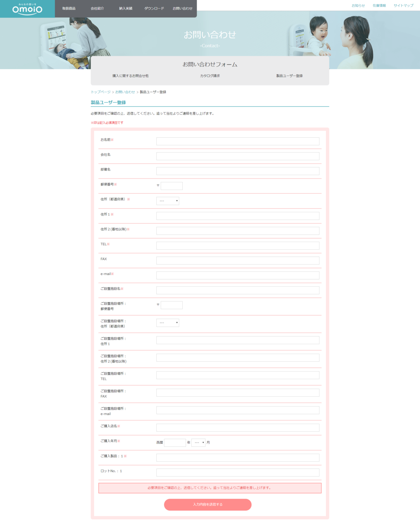
Task: Follow the トップページ breadcrumb link
Action: 101,92
